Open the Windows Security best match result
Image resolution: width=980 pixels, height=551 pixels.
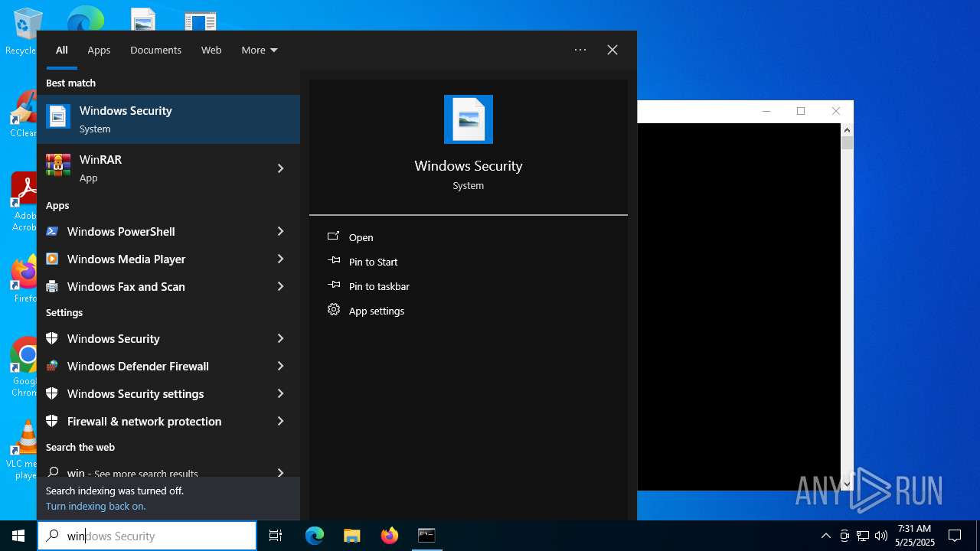point(168,119)
